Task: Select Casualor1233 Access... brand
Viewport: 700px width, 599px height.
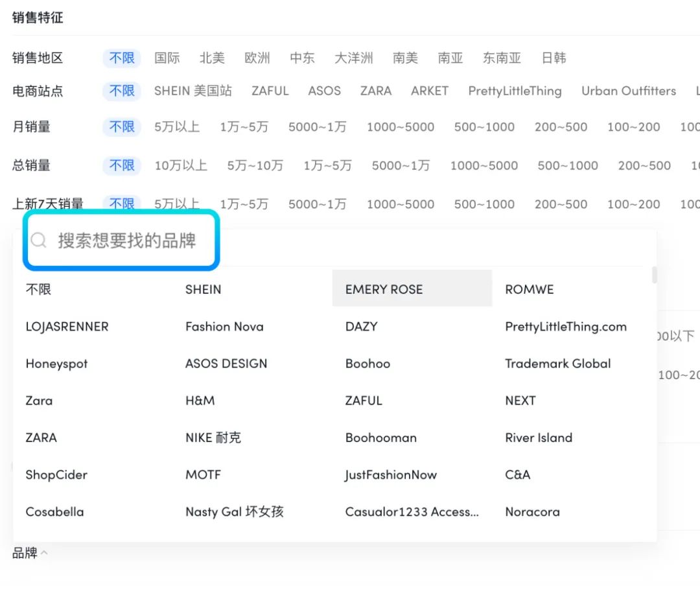Action: [x=412, y=511]
